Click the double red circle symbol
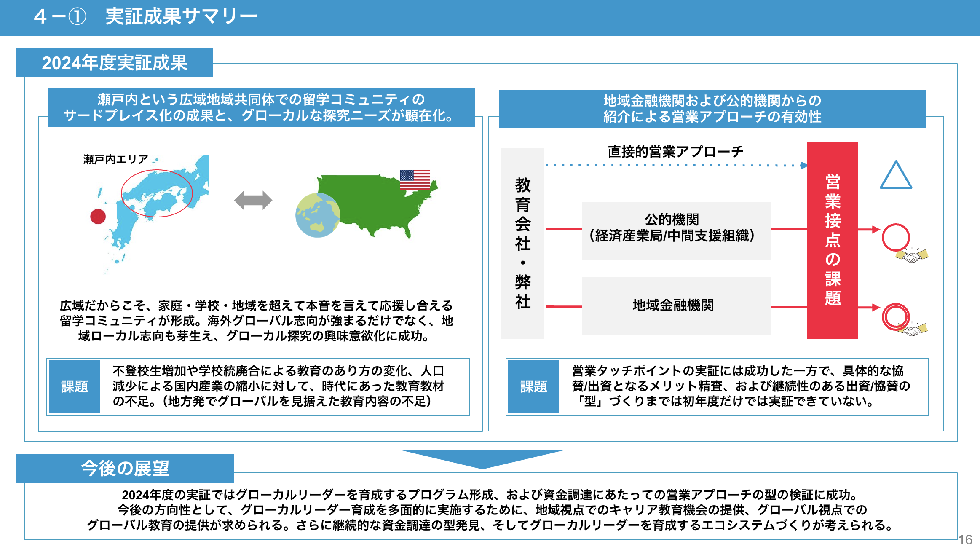Viewport: 980px width, 552px height. pyautogui.click(x=896, y=316)
